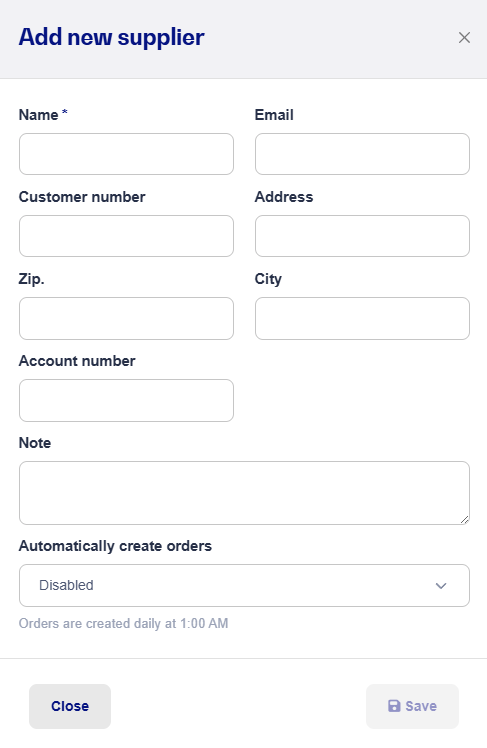Click inside the Note textarea

pyautogui.click(x=244, y=493)
